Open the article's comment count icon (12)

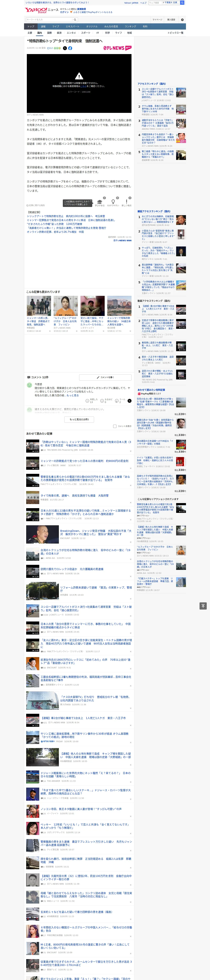click(50, 48)
